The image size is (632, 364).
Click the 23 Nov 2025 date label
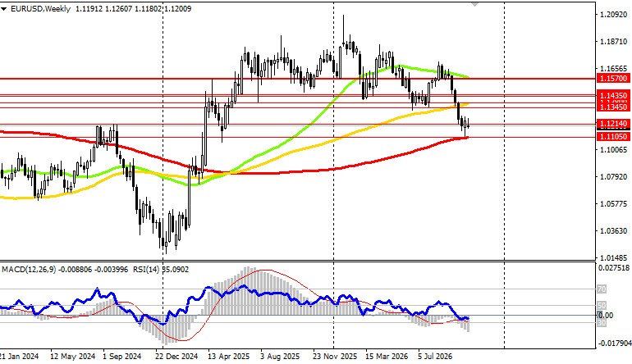(x=335, y=357)
